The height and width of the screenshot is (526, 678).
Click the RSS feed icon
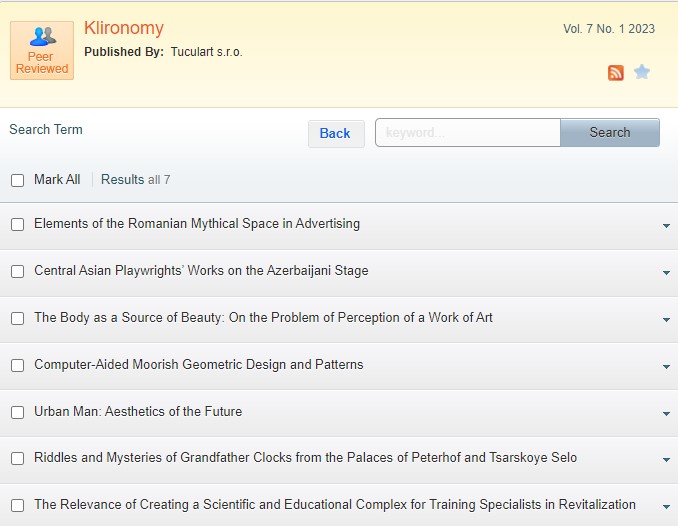[x=616, y=73]
